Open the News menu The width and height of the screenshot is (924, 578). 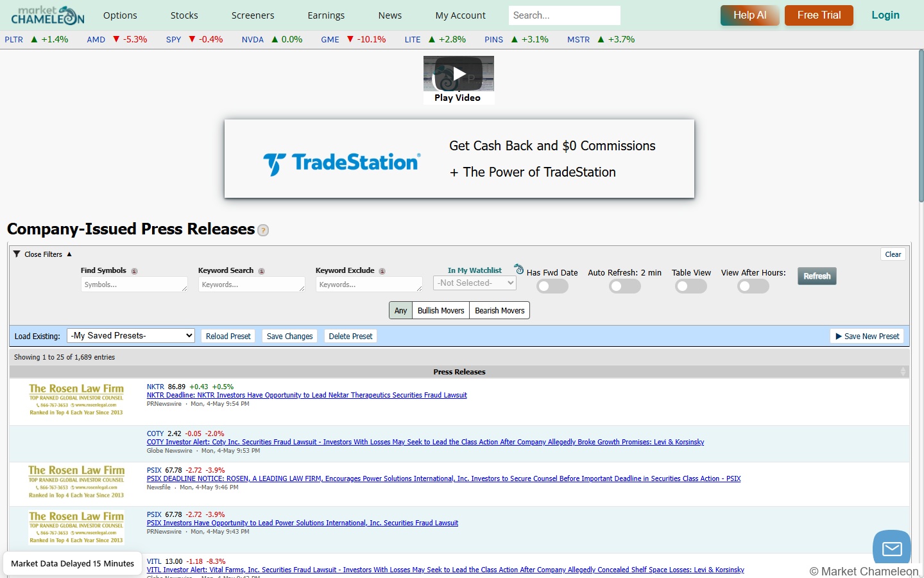[390, 15]
